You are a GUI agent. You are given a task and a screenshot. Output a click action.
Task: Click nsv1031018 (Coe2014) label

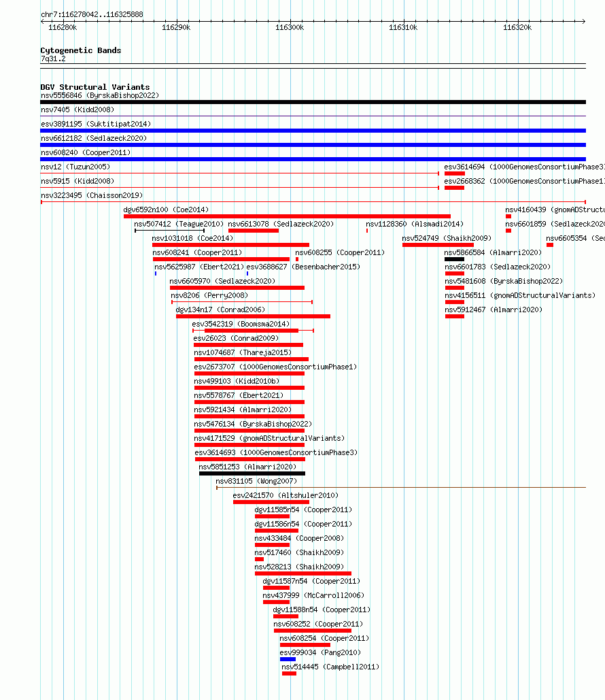point(192,238)
